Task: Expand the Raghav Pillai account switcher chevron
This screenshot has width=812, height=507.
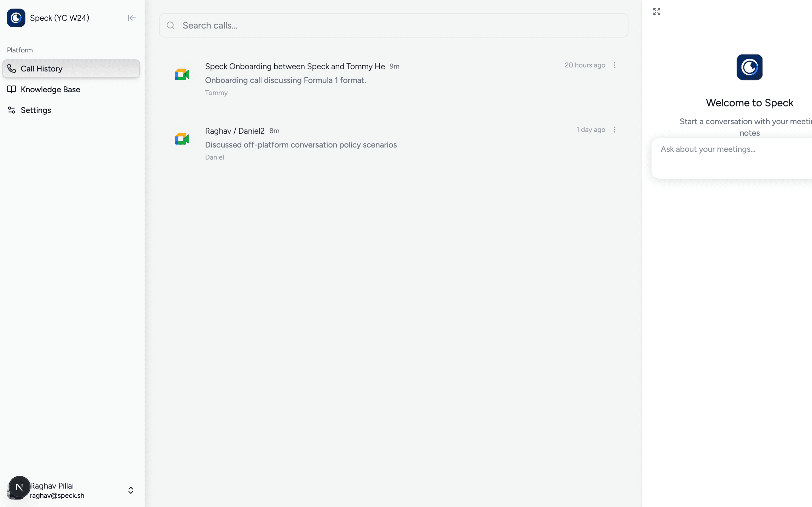Action: [x=130, y=490]
